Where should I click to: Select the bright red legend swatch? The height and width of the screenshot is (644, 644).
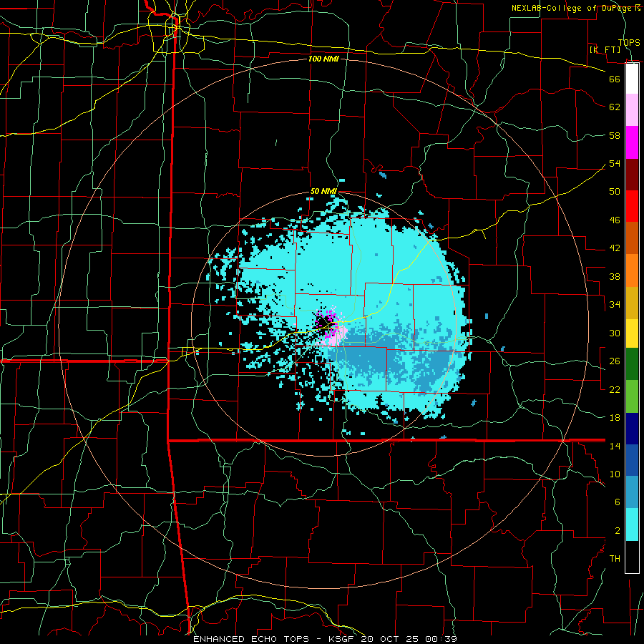632,206
